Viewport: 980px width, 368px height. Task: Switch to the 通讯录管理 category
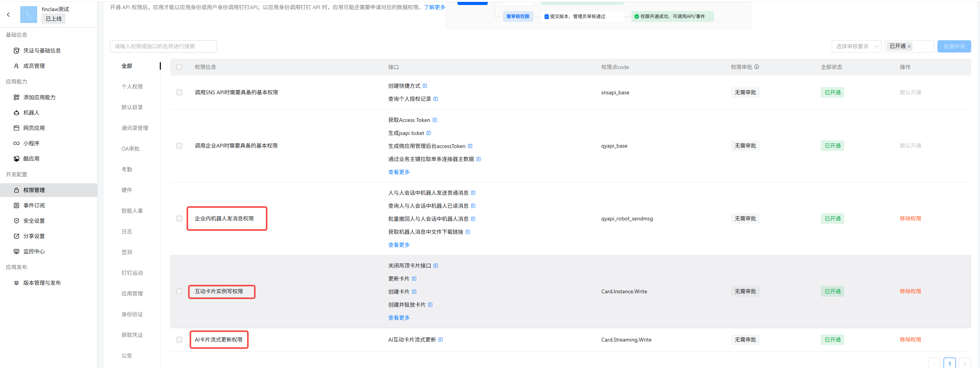pos(135,128)
